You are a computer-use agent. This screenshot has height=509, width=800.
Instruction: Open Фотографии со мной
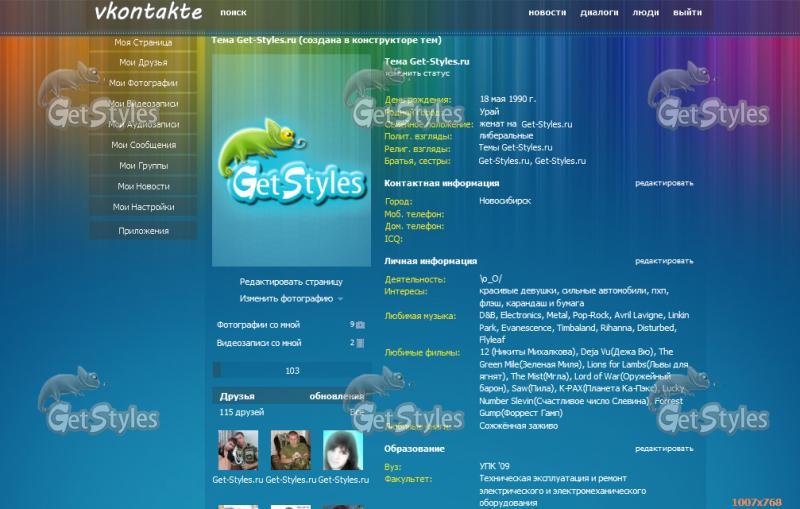(x=258, y=324)
